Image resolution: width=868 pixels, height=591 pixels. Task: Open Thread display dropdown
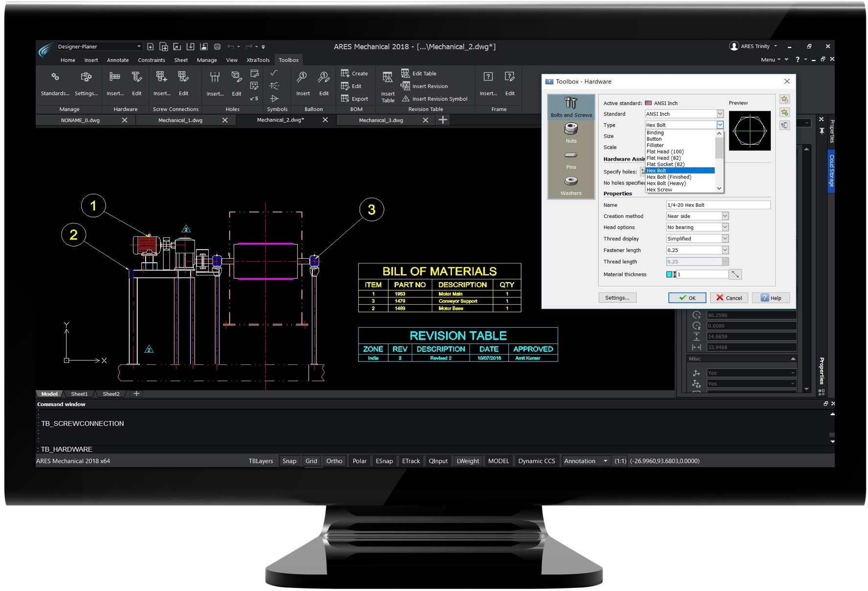(725, 239)
